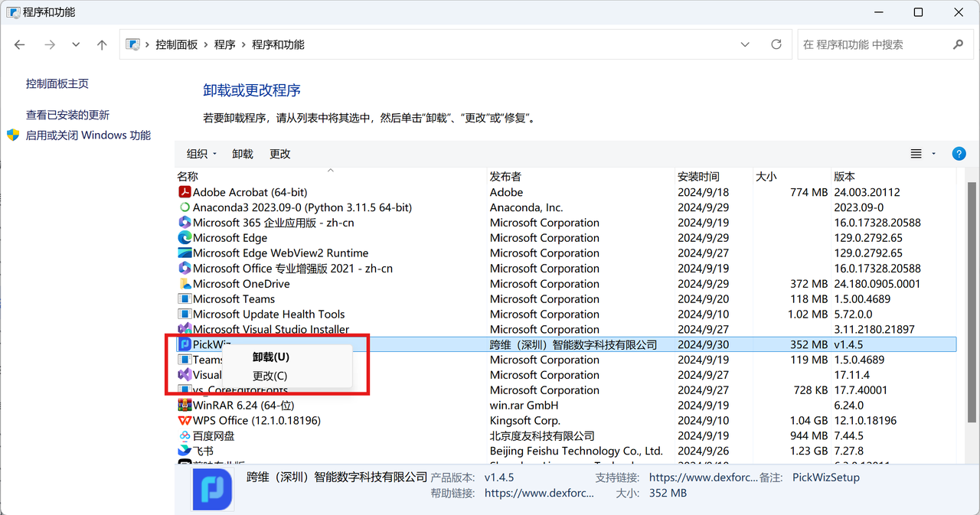Open 启用或关闭 Windows 功能 link
This screenshot has width=980, height=515.
[x=88, y=135]
